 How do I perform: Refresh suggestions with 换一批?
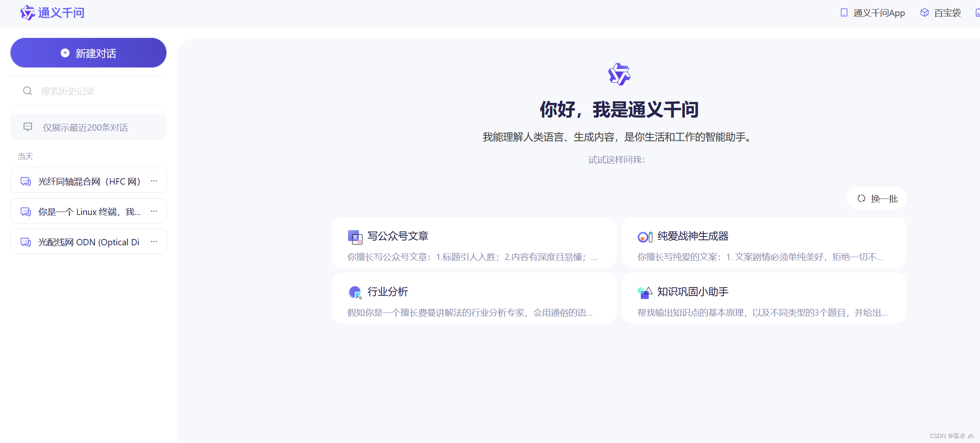877,199
